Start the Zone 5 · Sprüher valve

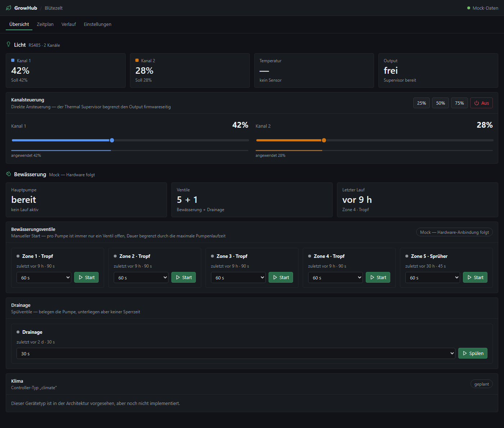coord(475,277)
